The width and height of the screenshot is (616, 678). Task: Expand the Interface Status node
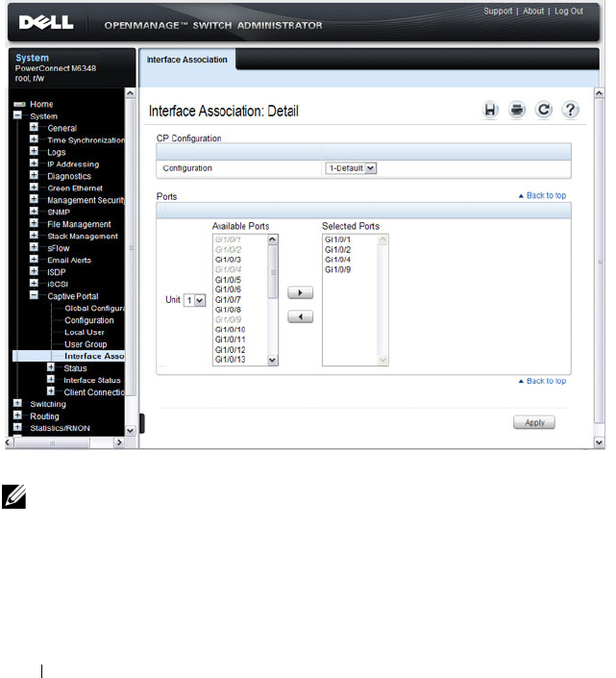tap(51, 379)
